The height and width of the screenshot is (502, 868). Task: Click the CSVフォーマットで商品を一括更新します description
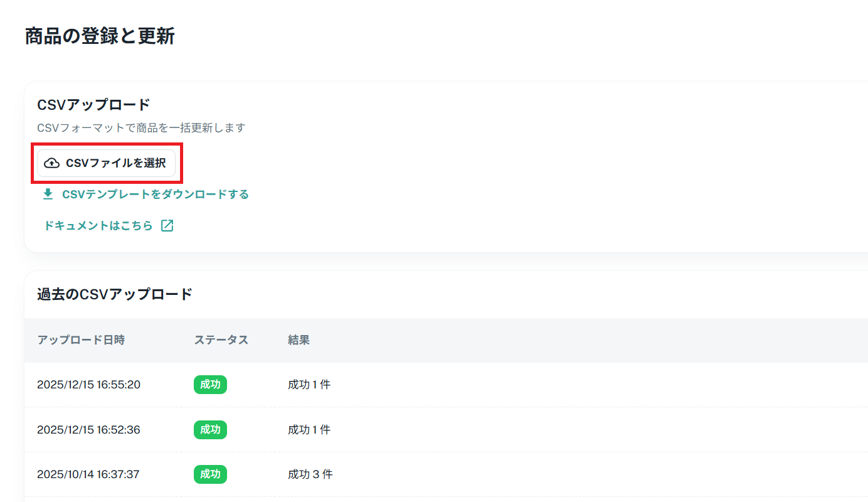[141, 128]
